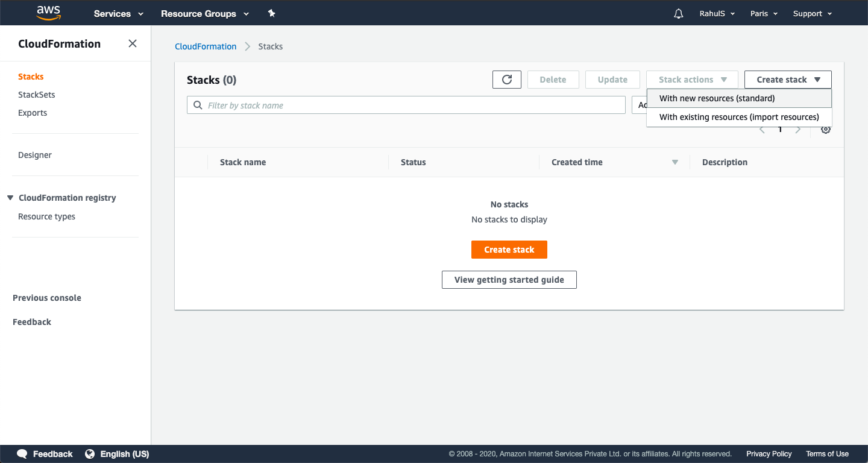Click View getting started guide button
The image size is (868, 463).
click(x=509, y=280)
